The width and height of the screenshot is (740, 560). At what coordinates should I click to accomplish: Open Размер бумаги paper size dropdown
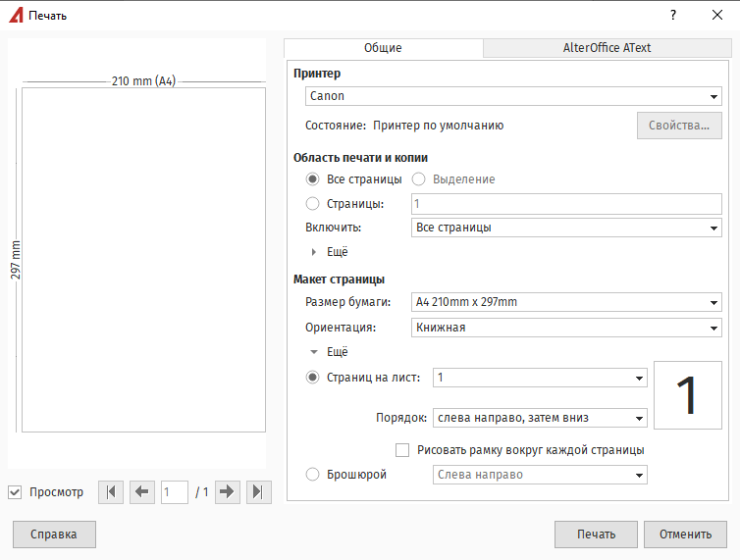point(566,302)
